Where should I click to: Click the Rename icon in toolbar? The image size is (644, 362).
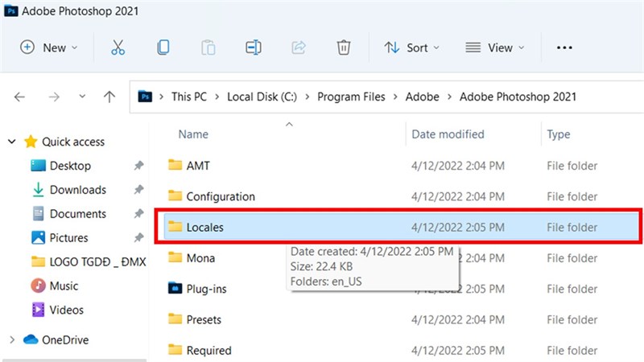(x=254, y=47)
